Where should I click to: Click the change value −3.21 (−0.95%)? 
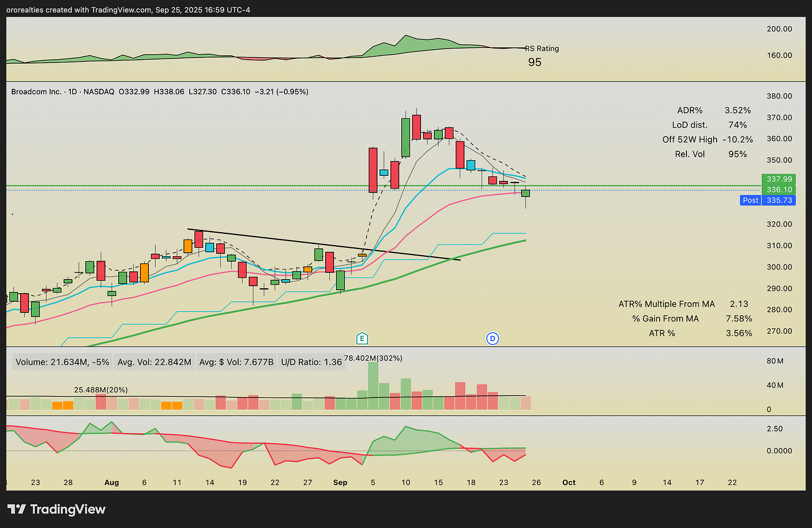(x=282, y=92)
